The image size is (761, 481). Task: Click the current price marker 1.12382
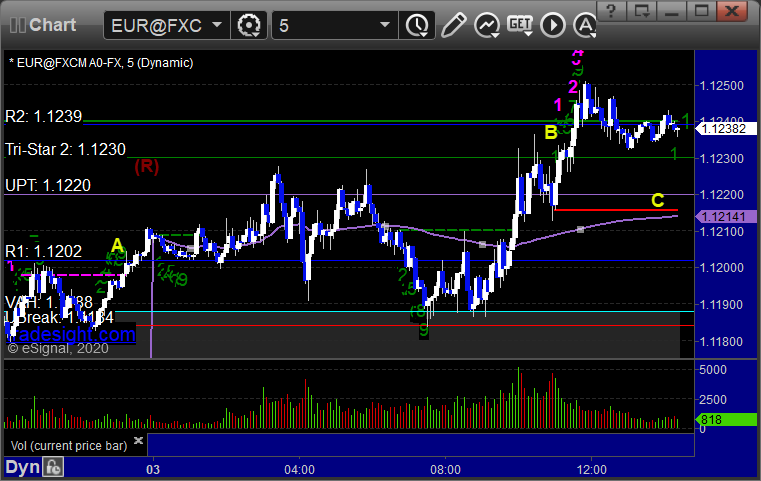[726, 129]
